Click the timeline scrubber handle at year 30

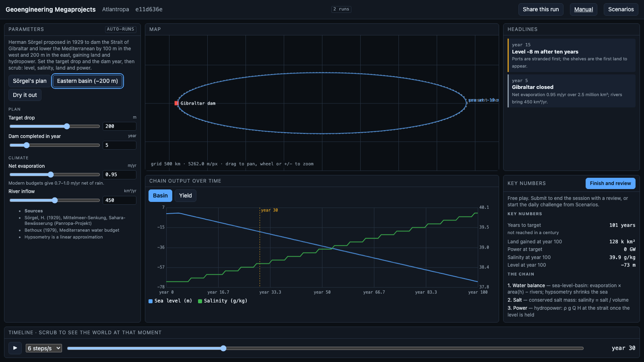coord(223,348)
